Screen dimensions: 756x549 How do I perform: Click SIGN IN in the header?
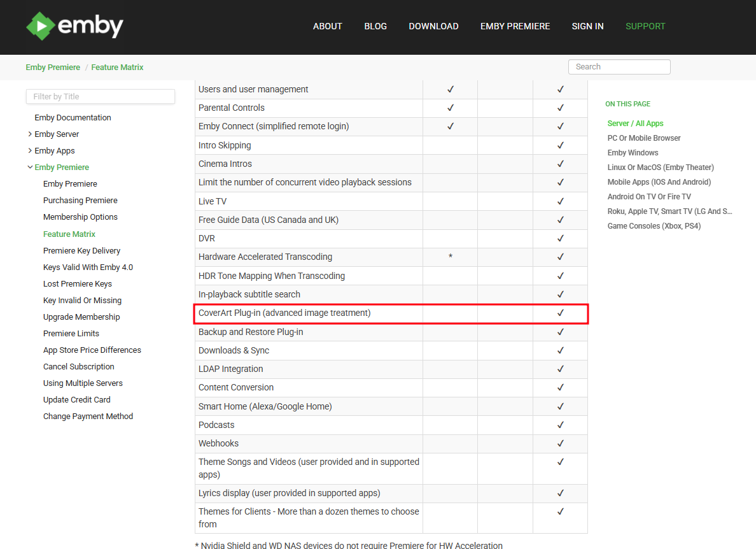point(587,26)
